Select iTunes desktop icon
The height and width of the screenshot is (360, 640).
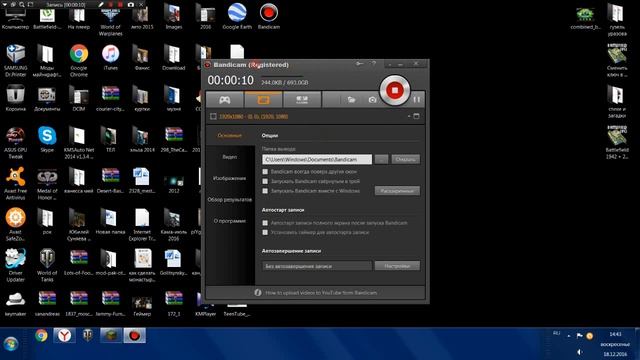tap(111, 58)
